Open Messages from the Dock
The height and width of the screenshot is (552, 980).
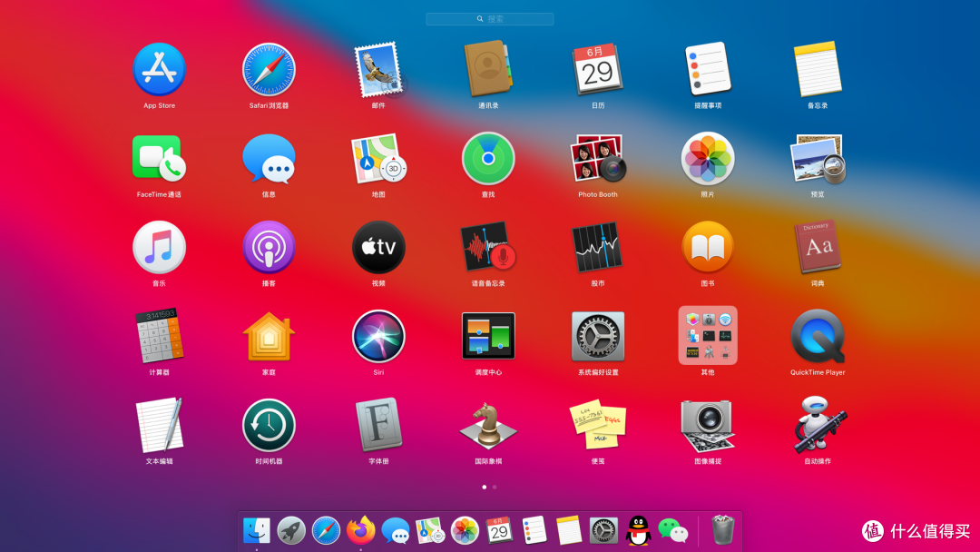point(396,531)
